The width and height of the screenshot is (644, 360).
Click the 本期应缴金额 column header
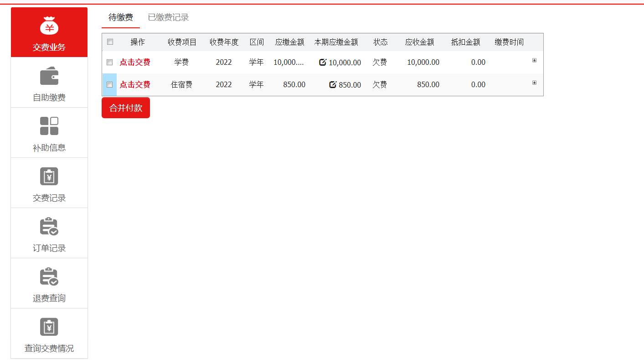coord(336,42)
